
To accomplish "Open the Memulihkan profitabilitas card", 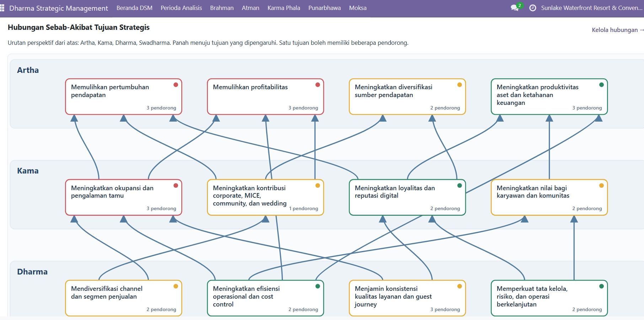I will click(x=265, y=97).
